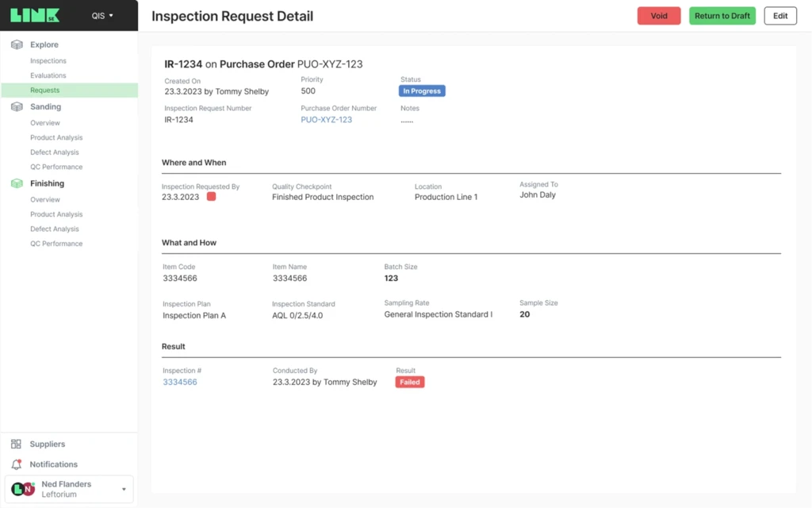
Task: Click the Return to Draft button
Action: click(722, 16)
